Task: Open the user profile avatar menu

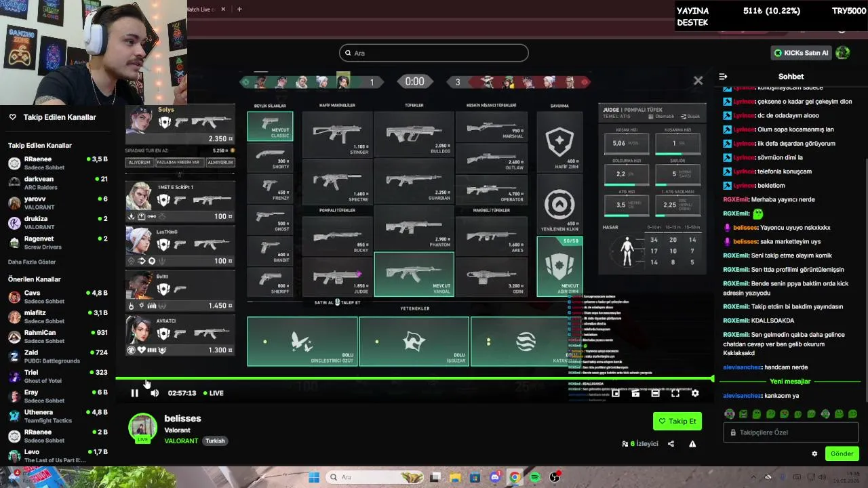Action: (842, 52)
